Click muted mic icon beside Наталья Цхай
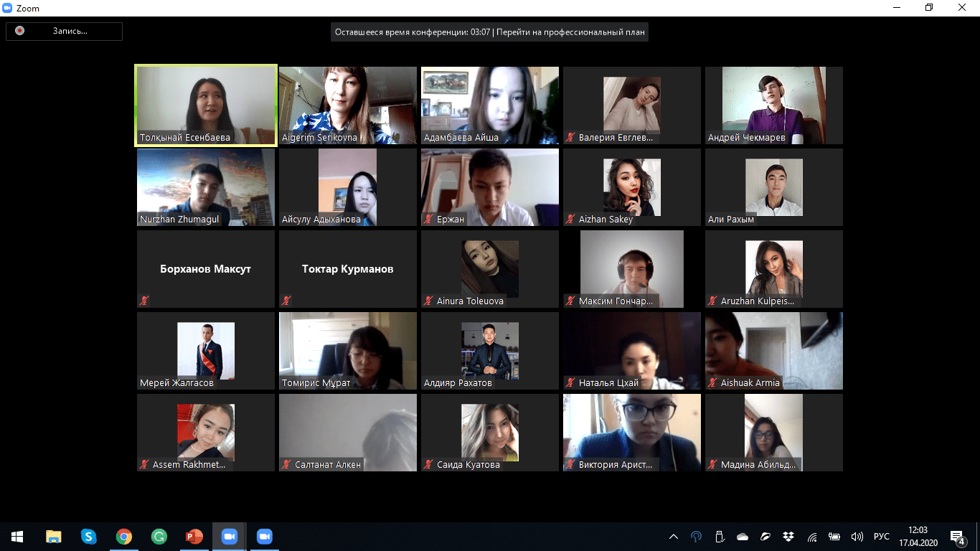The image size is (980, 551). [571, 383]
